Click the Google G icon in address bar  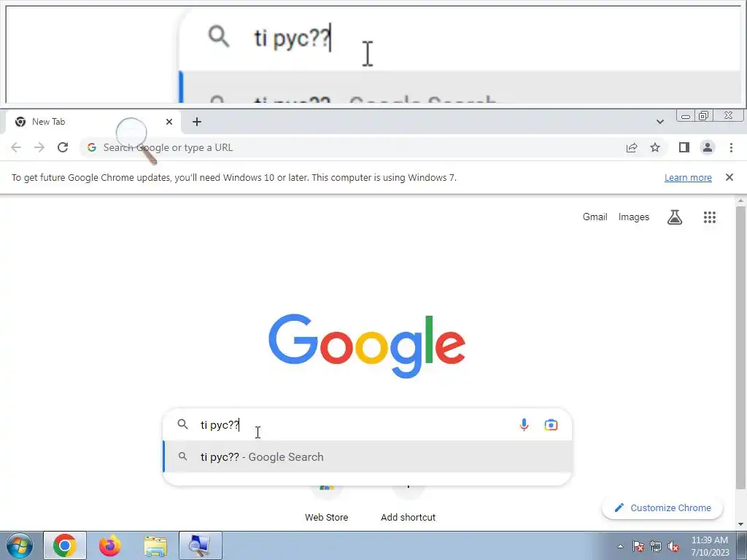click(92, 147)
